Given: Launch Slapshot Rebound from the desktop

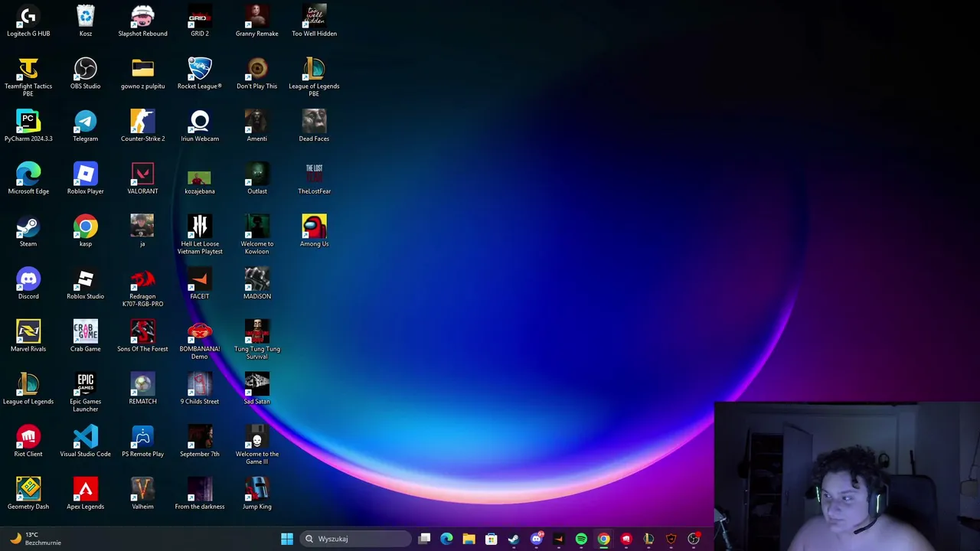Looking at the screenshot, I should [x=142, y=21].
